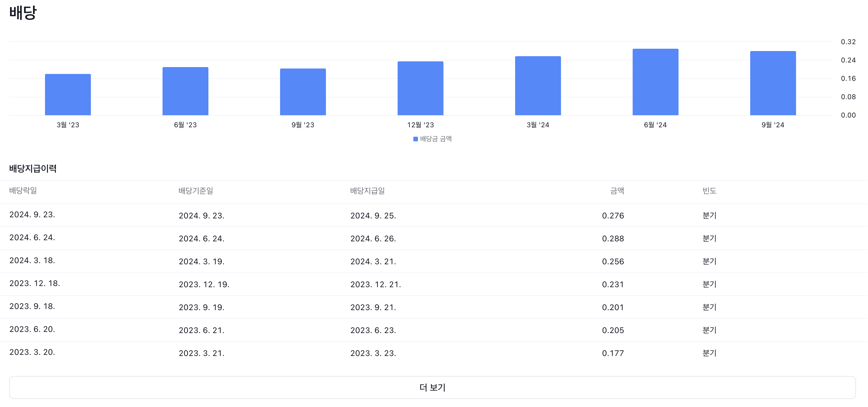This screenshot has height=407, width=868.
Task: Click the 금액 column header
Action: (x=617, y=191)
